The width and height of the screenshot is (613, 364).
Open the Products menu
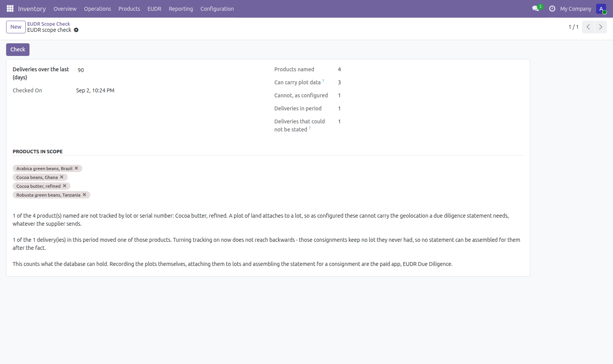click(129, 8)
